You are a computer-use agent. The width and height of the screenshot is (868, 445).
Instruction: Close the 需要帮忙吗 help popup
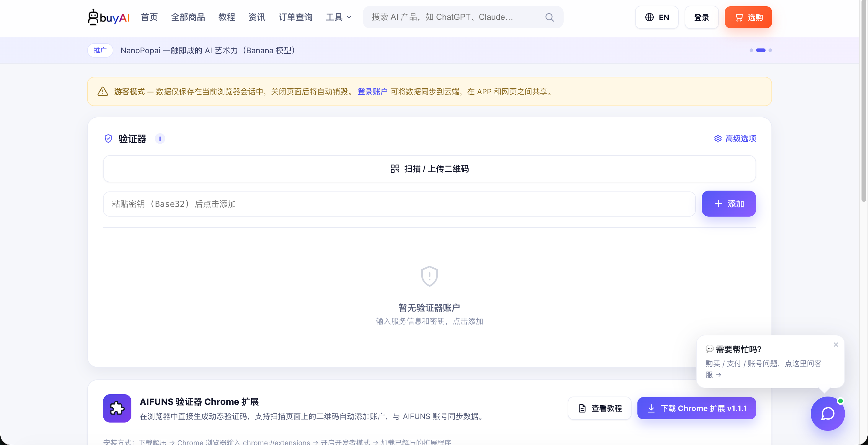836,345
